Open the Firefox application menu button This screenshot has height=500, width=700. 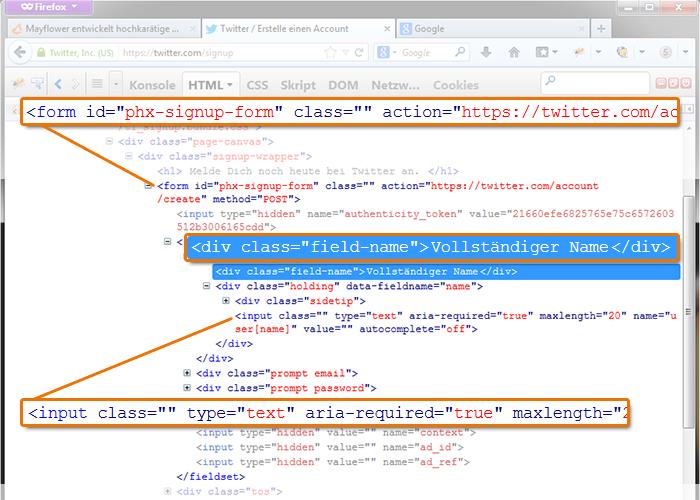[x=49, y=7]
